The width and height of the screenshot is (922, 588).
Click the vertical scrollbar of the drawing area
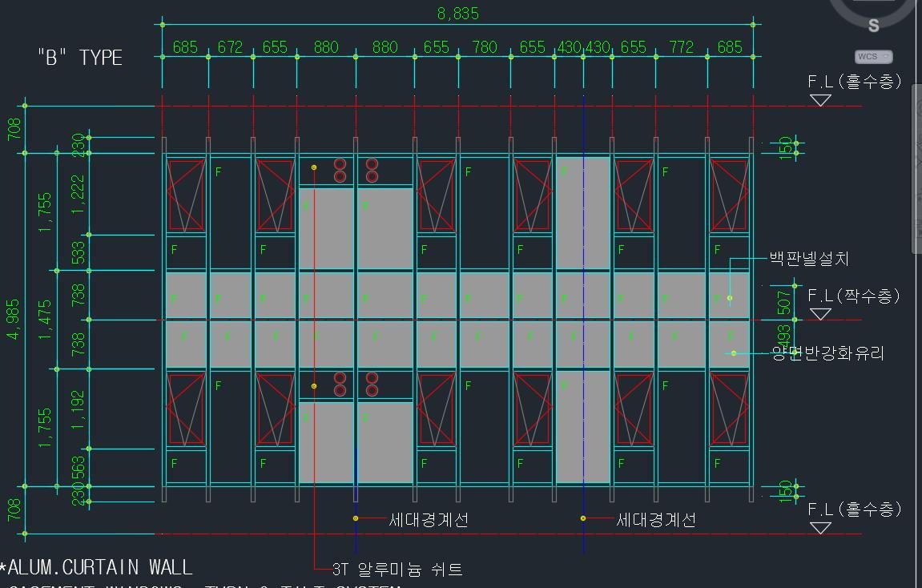[916, 169]
